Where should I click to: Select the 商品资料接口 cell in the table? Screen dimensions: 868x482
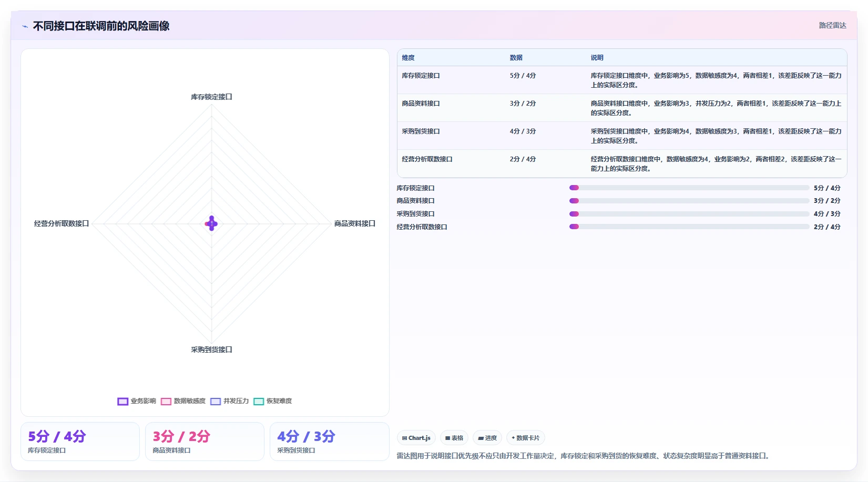(x=421, y=104)
